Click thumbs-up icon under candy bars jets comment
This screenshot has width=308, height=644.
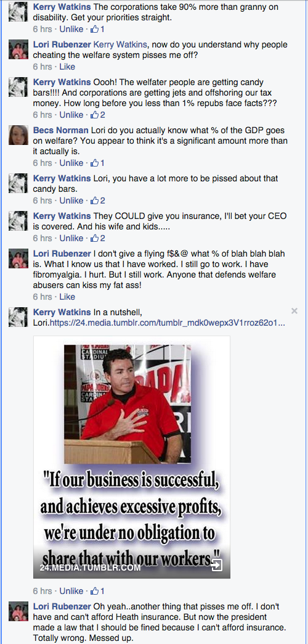pos(95,115)
